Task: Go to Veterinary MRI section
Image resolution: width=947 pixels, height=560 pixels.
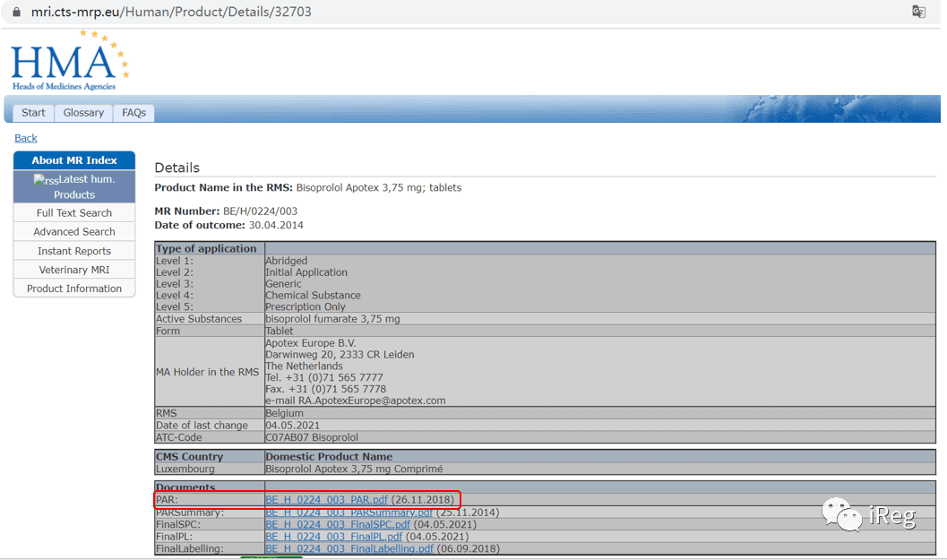Action: [74, 270]
